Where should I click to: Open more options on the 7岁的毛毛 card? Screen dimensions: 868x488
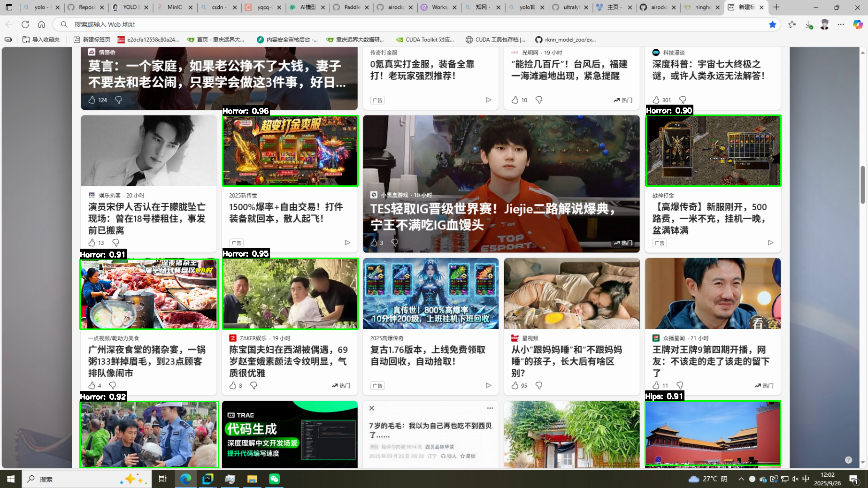tap(490, 408)
